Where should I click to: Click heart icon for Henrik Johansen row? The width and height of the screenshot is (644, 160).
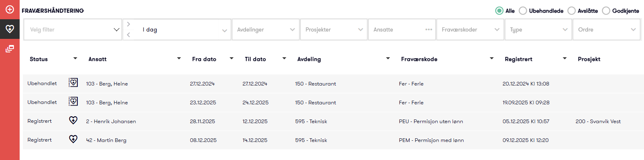click(x=73, y=120)
